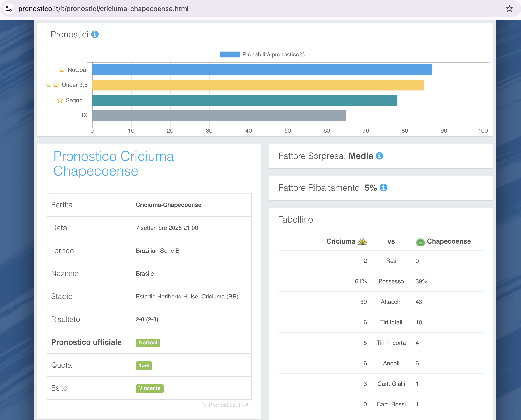This screenshot has width=521, height=420.
Task: Click the stars beside Under 3,5
Action: click(x=52, y=85)
